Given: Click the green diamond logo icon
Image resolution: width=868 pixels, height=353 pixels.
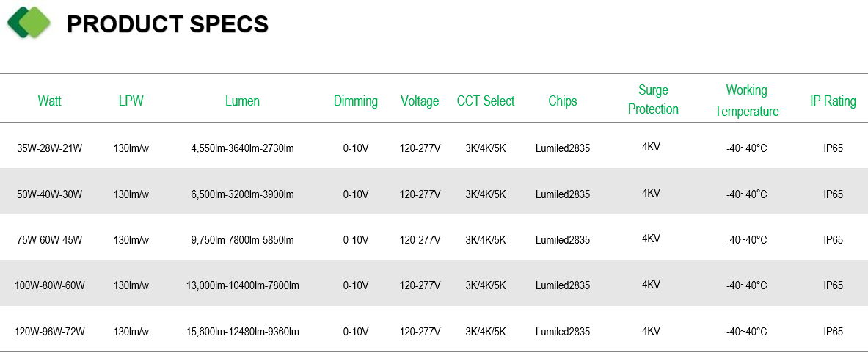Looking at the screenshot, I should click(29, 22).
